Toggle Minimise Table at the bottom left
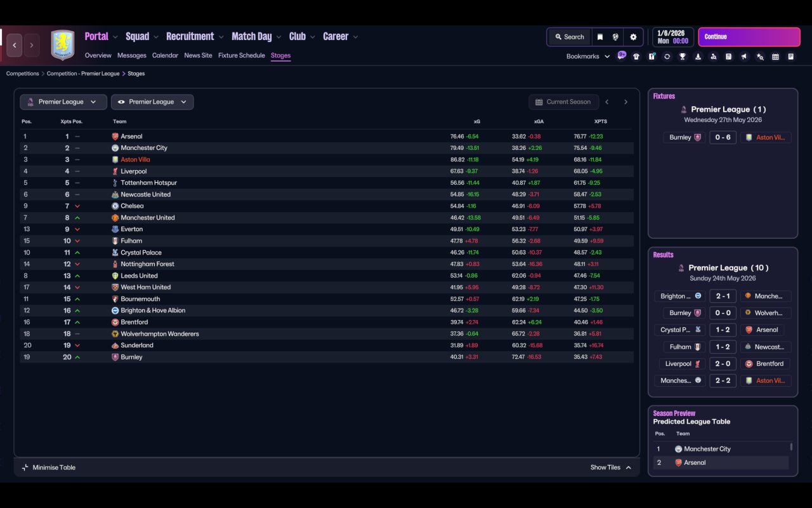This screenshot has width=812, height=508. [x=49, y=467]
